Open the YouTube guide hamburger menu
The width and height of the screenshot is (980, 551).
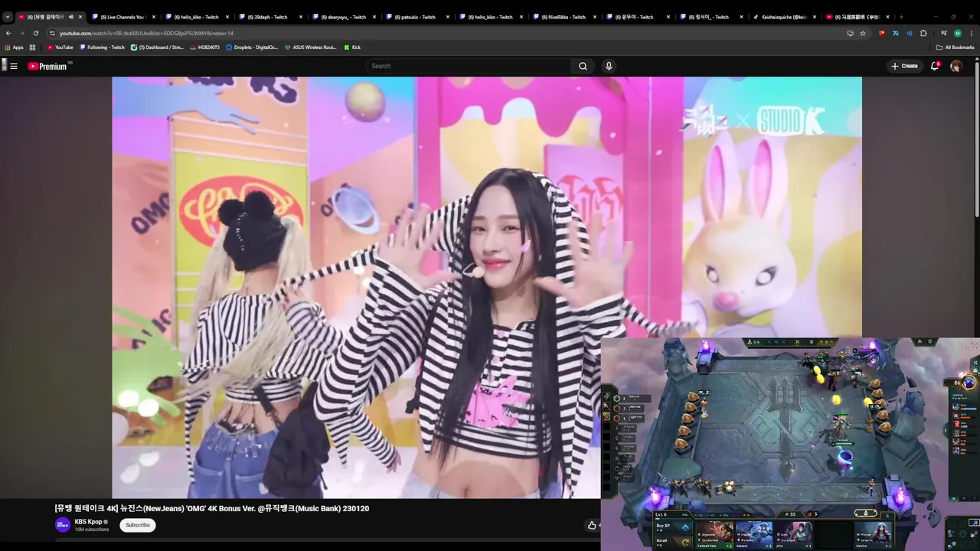tap(13, 66)
